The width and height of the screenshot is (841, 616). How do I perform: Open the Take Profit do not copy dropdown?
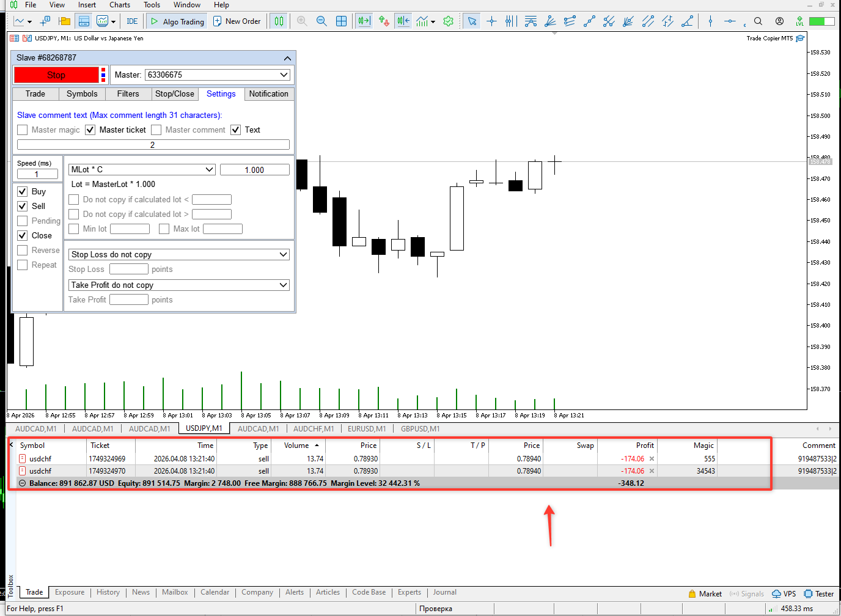click(179, 285)
